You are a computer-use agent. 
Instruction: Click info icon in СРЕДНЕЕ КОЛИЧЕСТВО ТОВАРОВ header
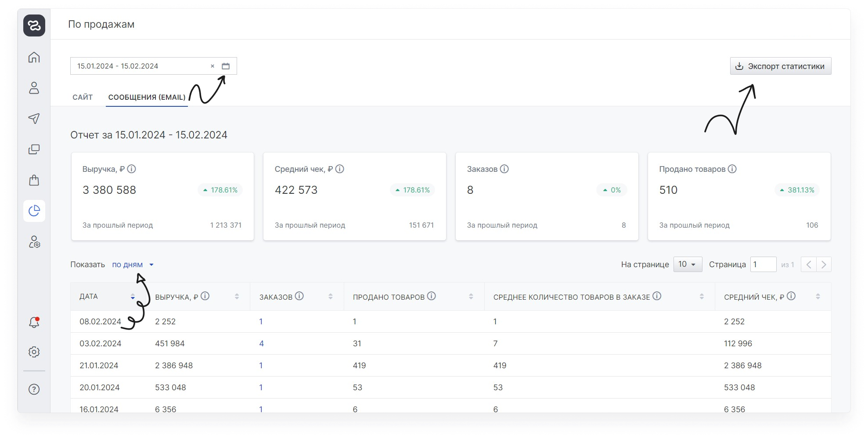pos(657,296)
